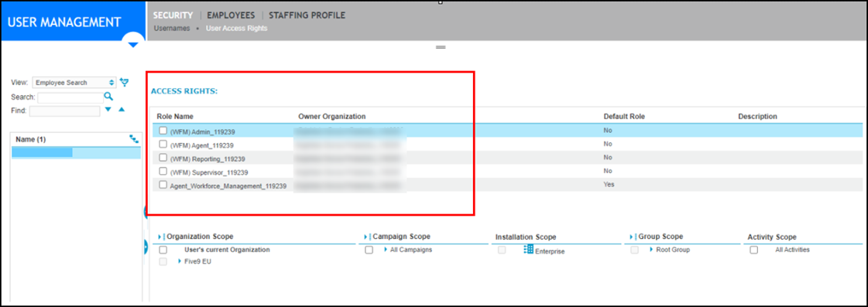
Task: Expand the All Campaigns tree node
Action: coord(386,250)
